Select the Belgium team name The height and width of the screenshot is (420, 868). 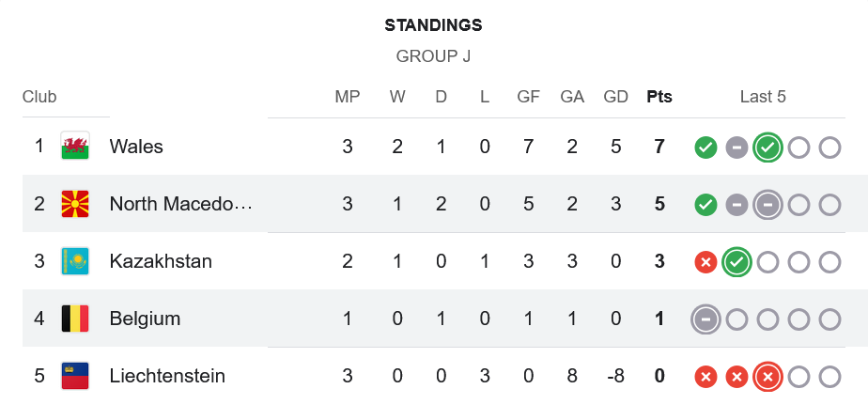click(x=145, y=319)
